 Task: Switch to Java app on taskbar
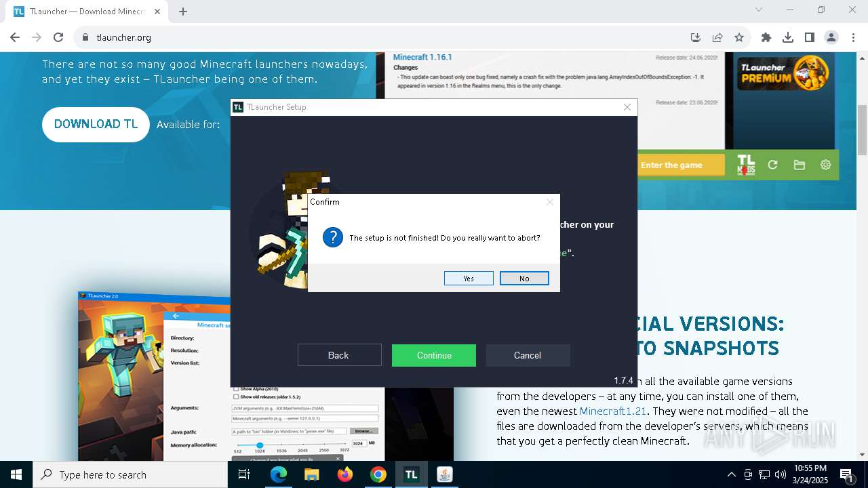tap(444, 474)
